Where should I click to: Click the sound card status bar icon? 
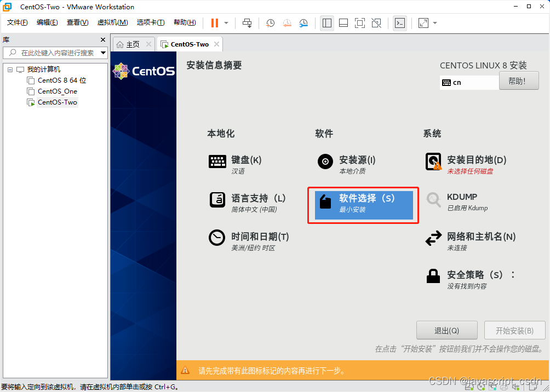[516, 388]
